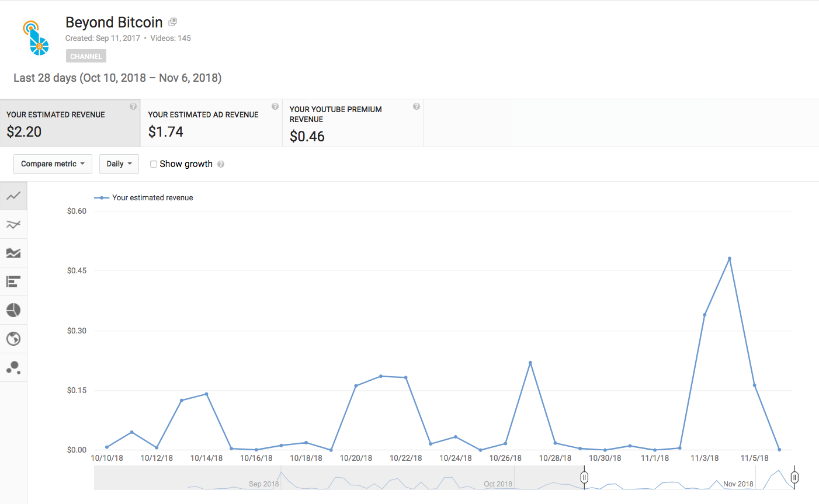Screen dimensions: 819x504
Task: Select YouTube Premium Revenue tab
Action: pos(353,123)
